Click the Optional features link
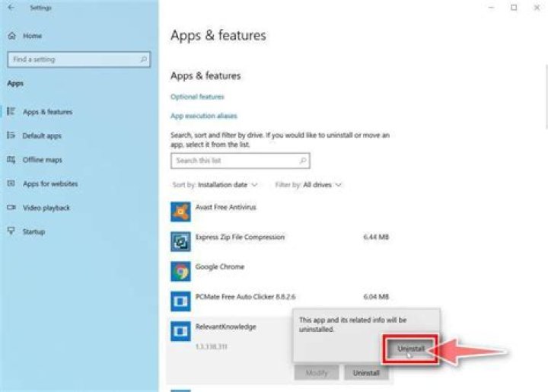 (x=197, y=97)
